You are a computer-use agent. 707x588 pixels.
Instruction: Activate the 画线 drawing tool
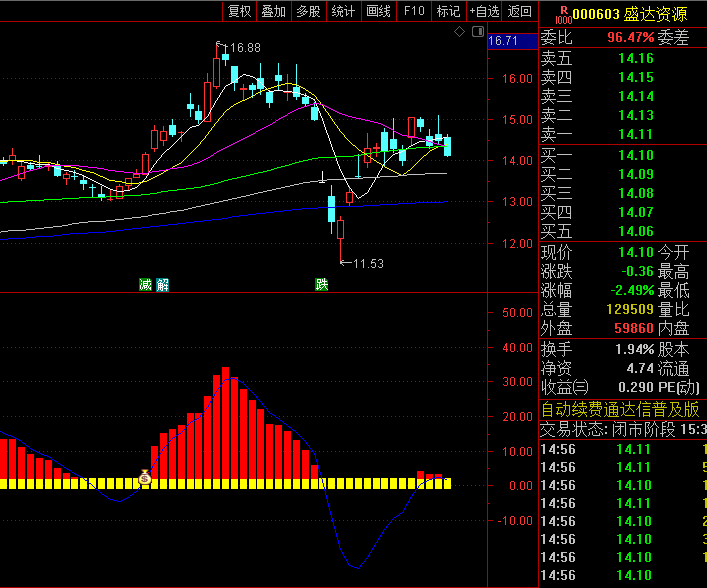379,11
